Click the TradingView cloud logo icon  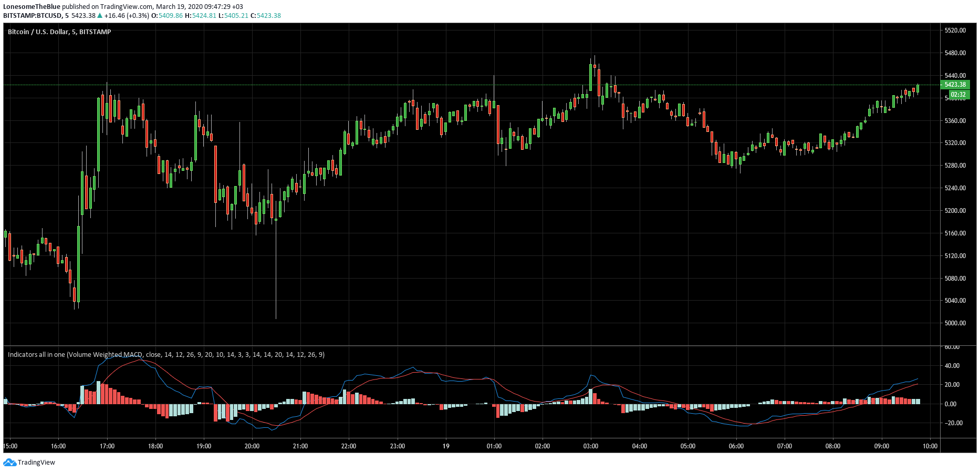(9, 463)
